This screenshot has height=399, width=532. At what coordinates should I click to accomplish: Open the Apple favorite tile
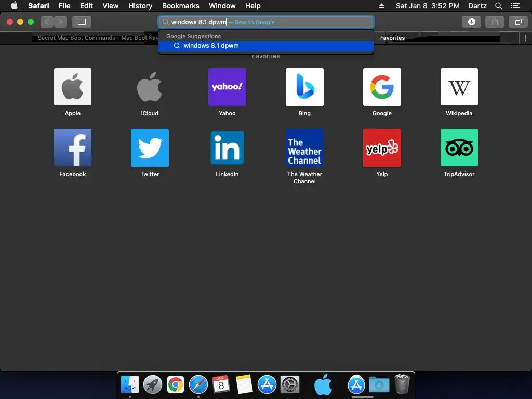click(x=73, y=87)
